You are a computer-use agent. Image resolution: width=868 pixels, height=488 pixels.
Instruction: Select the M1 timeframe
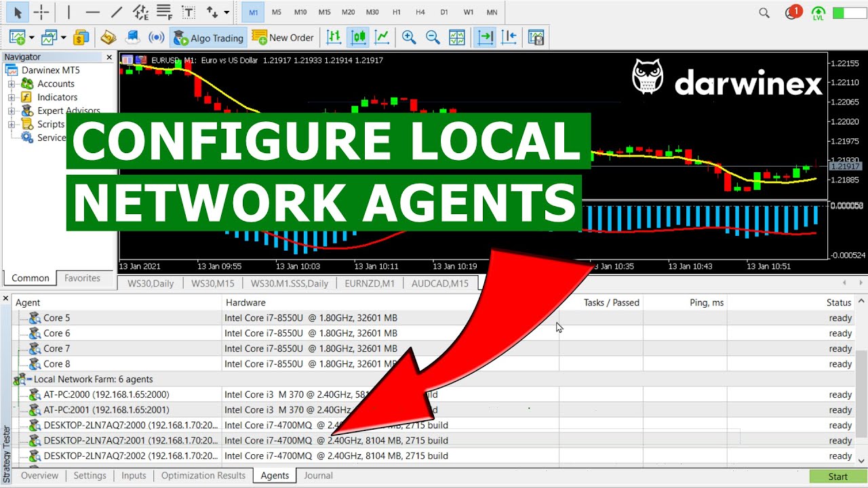coord(253,12)
